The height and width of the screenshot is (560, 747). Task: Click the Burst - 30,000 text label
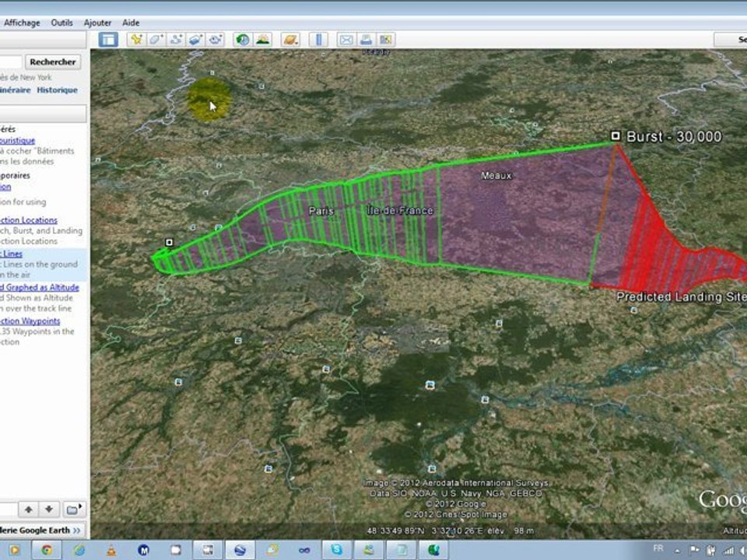tap(674, 137)
